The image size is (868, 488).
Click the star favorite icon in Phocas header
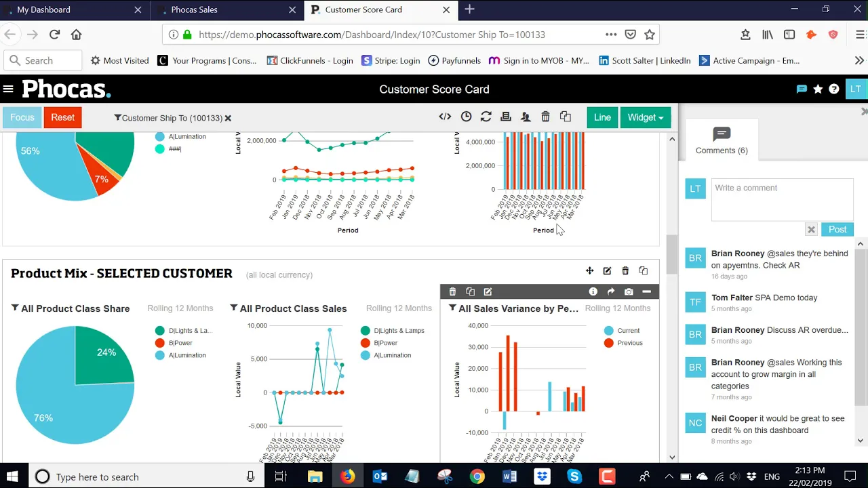click(x=818, y=89)
